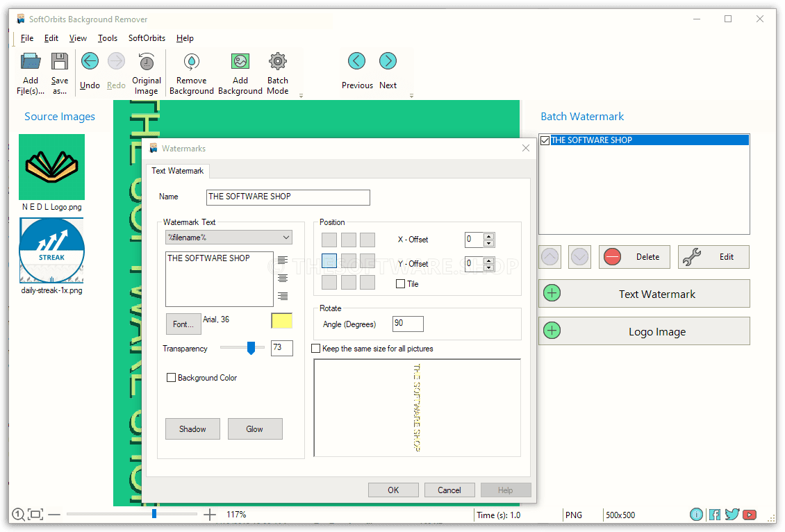Click the Save as floppy icon
The width and height of the screenshot is (785, 532).
pos(60,62)
